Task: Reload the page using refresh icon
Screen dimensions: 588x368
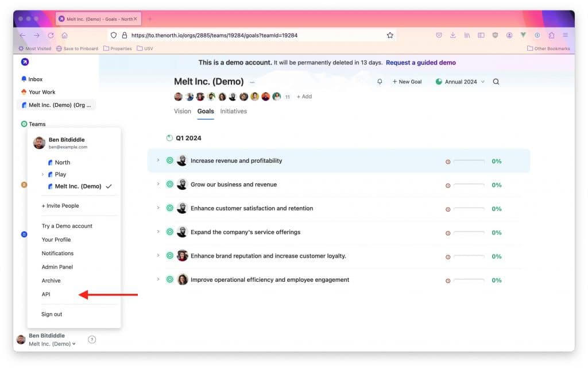Action: tap(51, 35)
